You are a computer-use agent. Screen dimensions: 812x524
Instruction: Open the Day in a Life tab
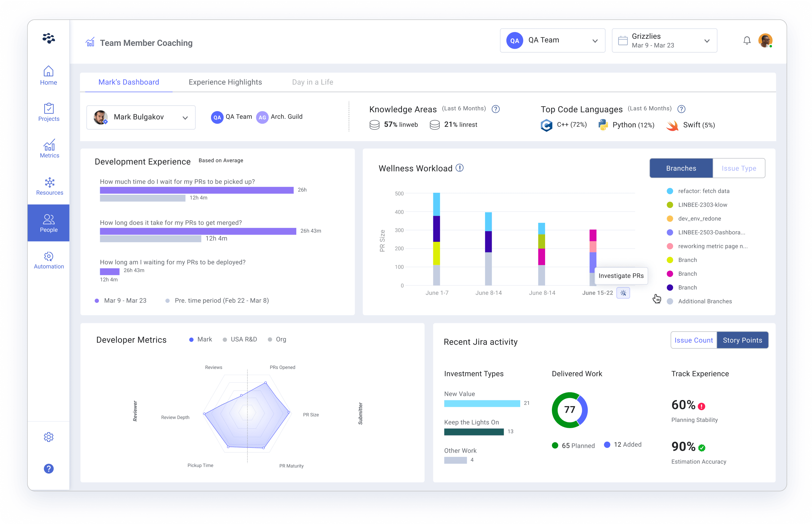point(312,82)
